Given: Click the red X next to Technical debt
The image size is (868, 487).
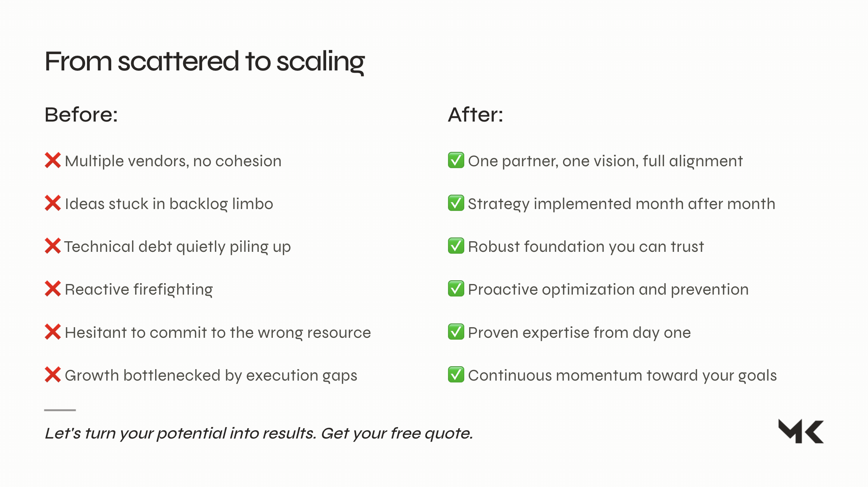Looking at the screenshot, I should 53,246.
